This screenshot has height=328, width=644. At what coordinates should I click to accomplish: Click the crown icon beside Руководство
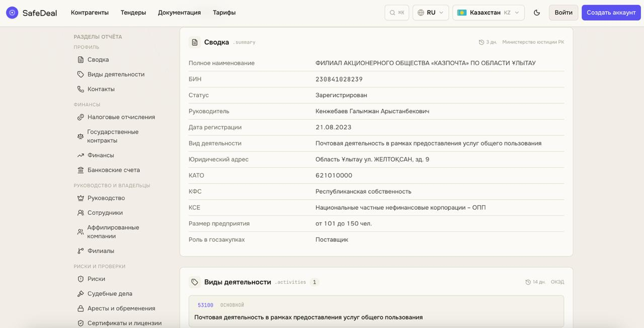coord(80,198)
